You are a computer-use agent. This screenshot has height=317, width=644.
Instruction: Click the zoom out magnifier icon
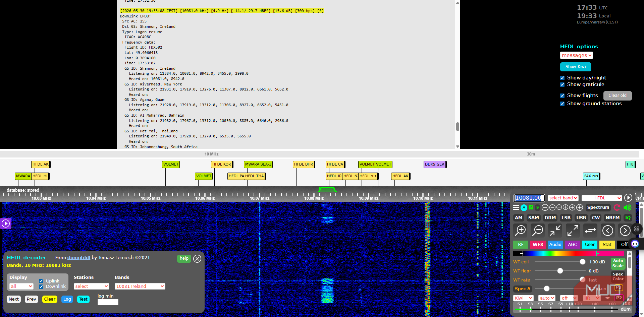(x=538, y=230)
